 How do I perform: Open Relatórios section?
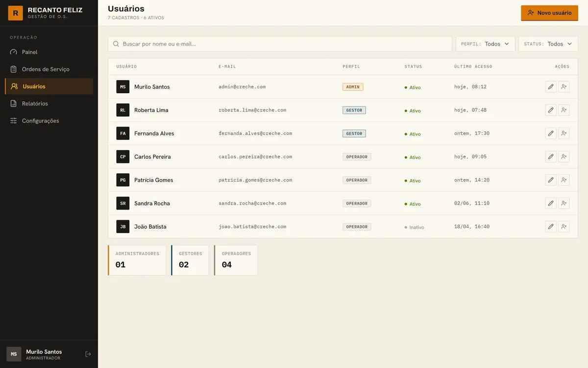(49, 104)
